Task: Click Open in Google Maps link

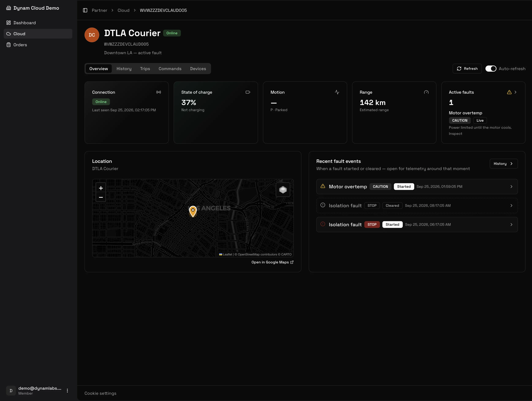Action: click(272, 262)
